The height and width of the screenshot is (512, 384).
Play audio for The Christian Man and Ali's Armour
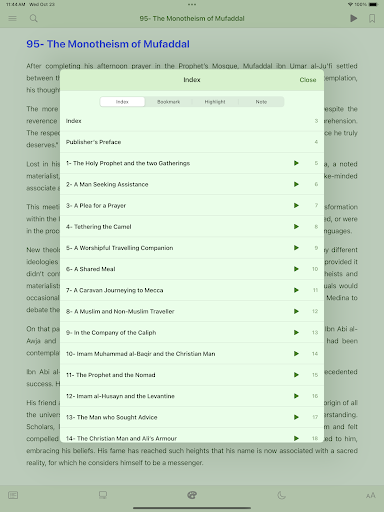296,438
